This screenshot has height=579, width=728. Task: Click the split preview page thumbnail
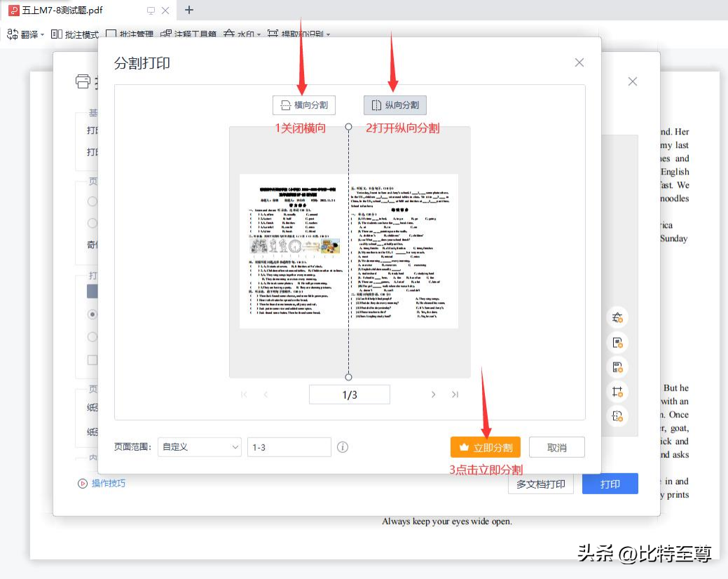tap(349, 251)
